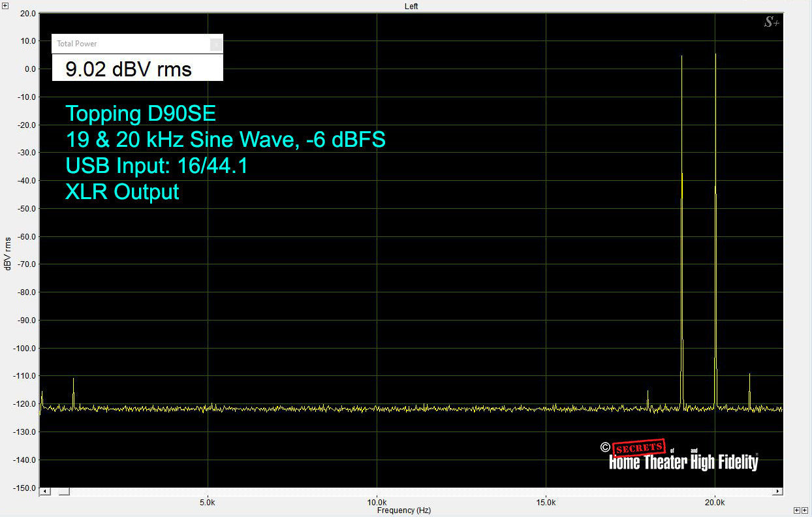Select the 'Left' channel title above graph

click(411, 7)
